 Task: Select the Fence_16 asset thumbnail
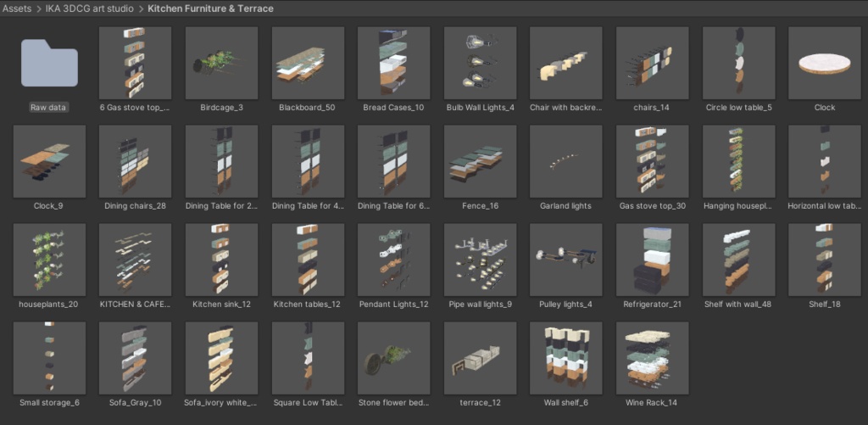coord(480,161)
